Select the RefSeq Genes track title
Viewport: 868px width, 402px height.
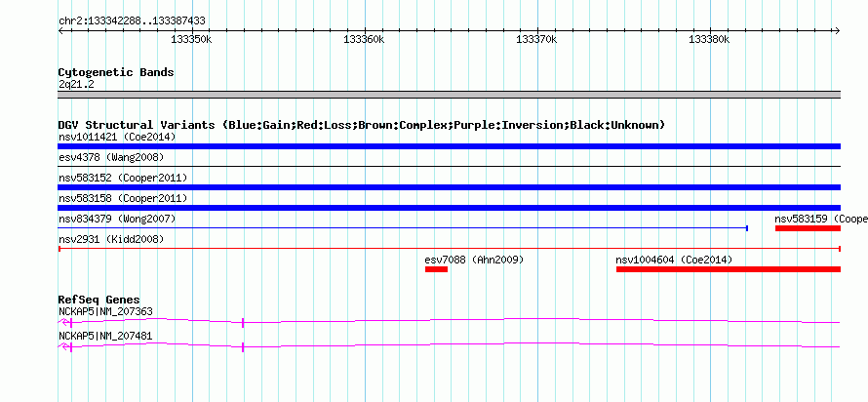[x=99, y=301]
